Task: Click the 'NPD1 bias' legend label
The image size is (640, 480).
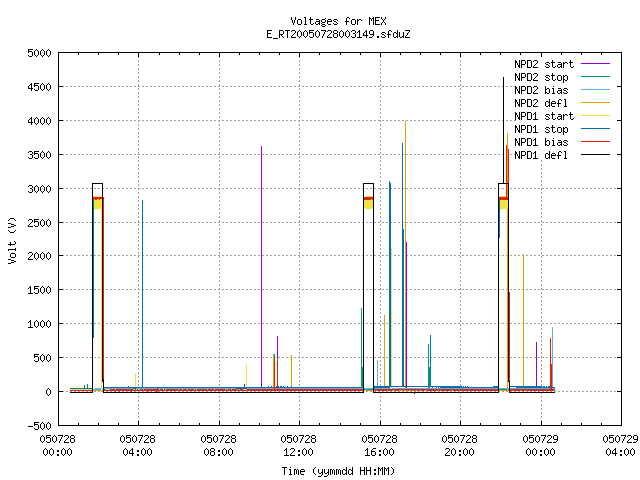Action: 541,142
